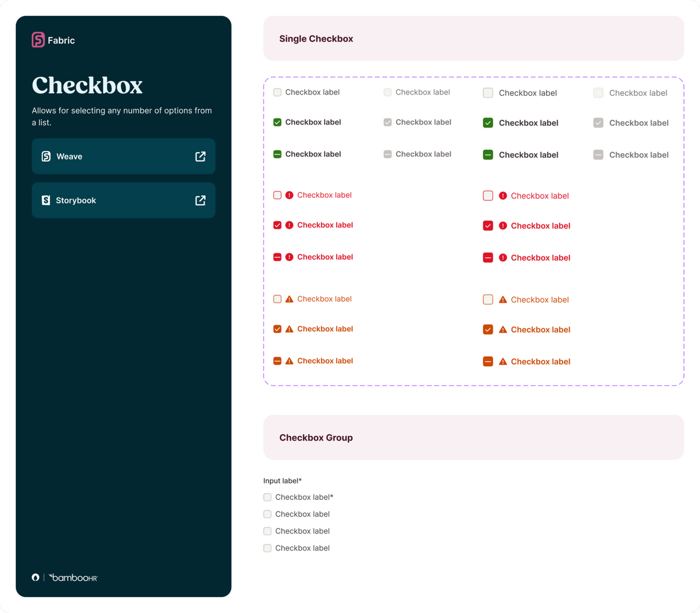Click the red error exclamation icon by a checked checkbox
700x613 pixels.
click(290, 225)
